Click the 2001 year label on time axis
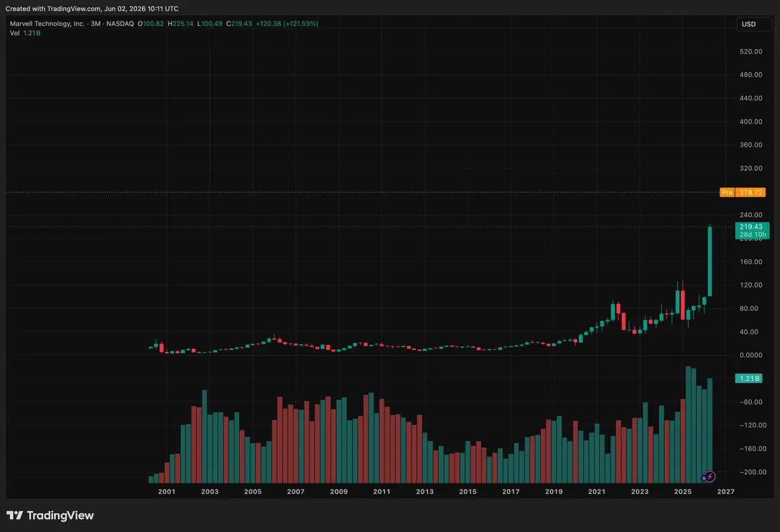 click(x=167, y=492)
